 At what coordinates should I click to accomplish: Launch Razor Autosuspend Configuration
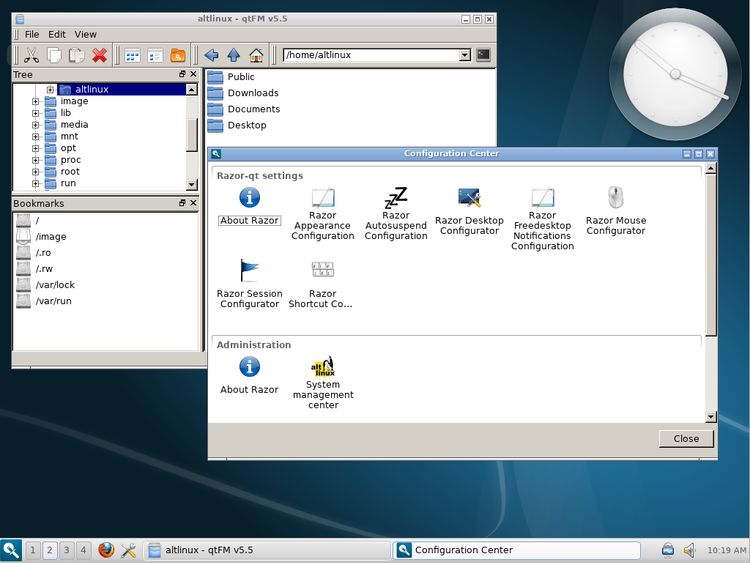(x=396, y=212)
